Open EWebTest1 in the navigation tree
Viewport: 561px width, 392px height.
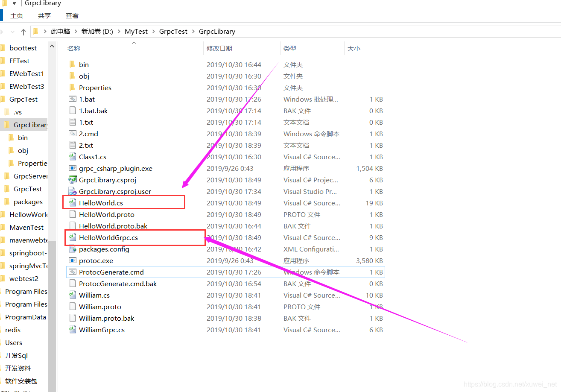click(x=26, y=73)
